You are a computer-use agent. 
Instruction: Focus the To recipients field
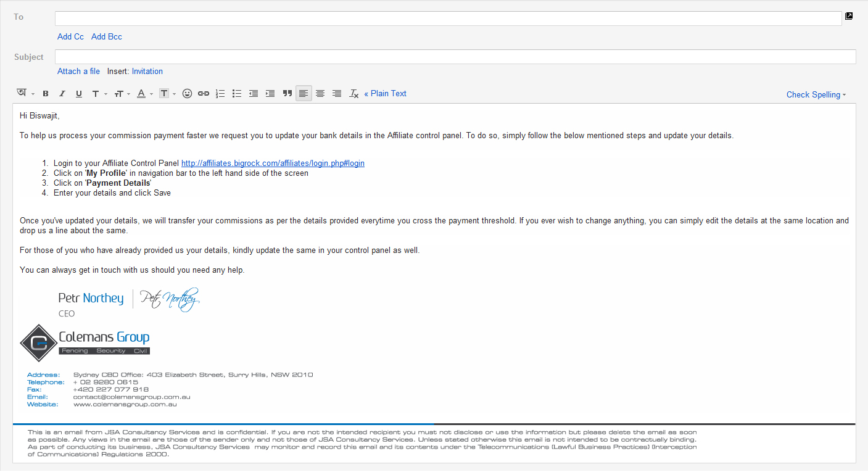click(x=448, y=19)
